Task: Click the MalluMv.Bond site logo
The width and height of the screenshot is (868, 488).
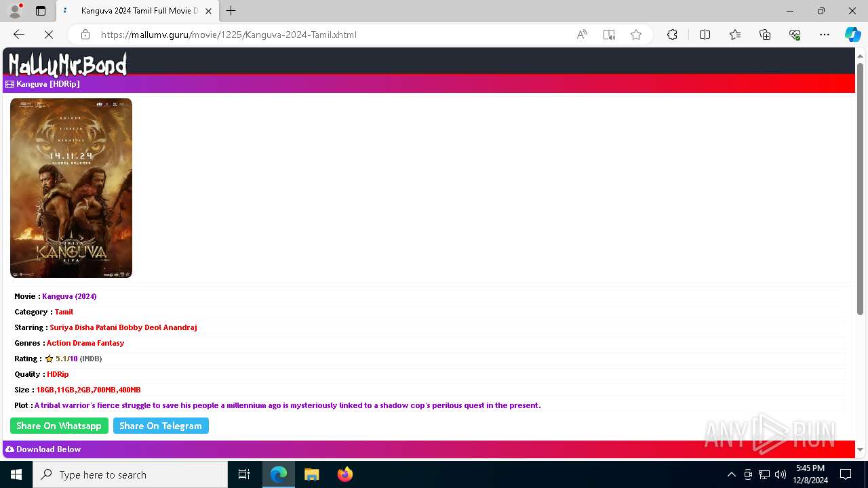Action: tap(68, 64)
